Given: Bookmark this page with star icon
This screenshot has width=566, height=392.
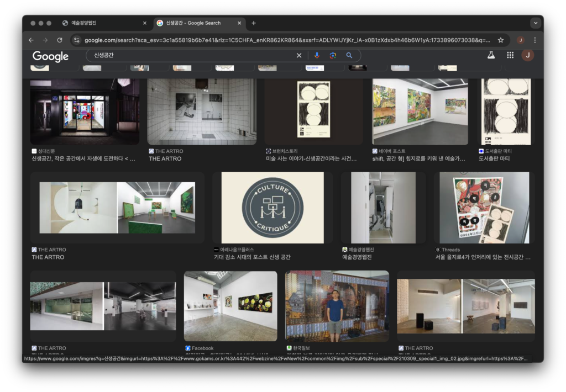Looking at the screenshot, I should pyautogui.click(x=501, y=40).
